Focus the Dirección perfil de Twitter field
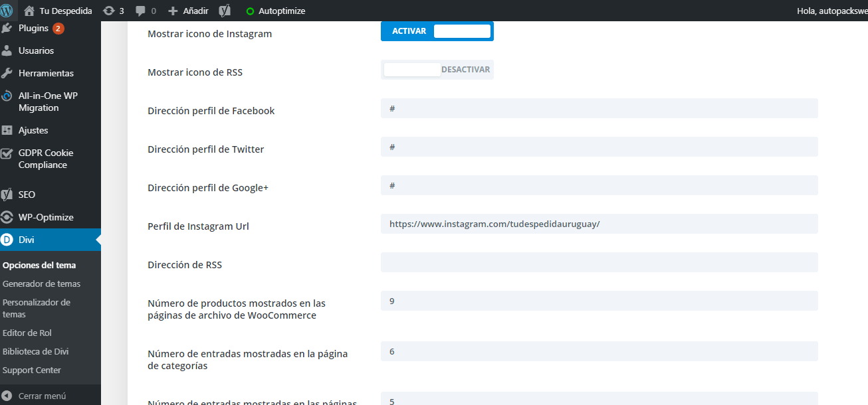This screenshot has height=405, width=868. (599, 147)
